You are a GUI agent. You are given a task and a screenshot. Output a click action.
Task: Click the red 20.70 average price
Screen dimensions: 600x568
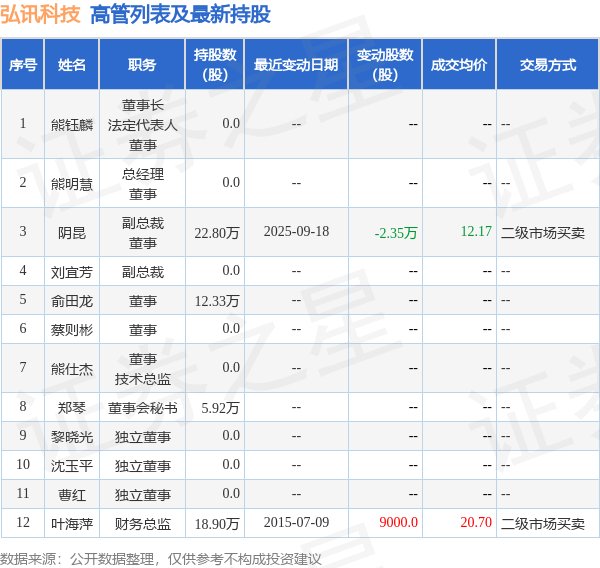click(x=476, y=522)
